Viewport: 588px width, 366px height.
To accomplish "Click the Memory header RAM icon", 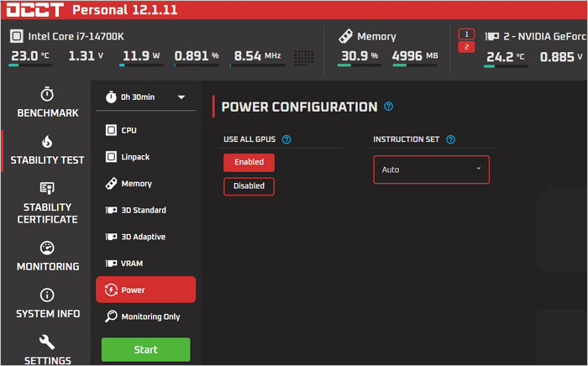I will 345,36.
